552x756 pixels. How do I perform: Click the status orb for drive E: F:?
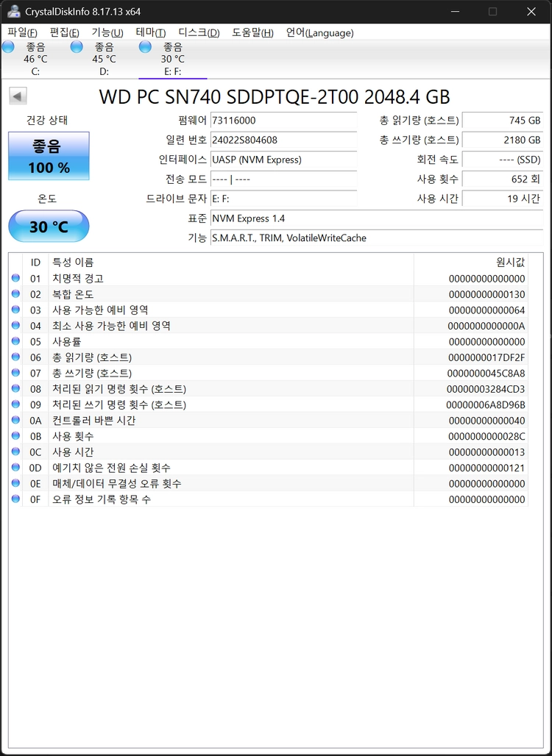tap(145, 47)
